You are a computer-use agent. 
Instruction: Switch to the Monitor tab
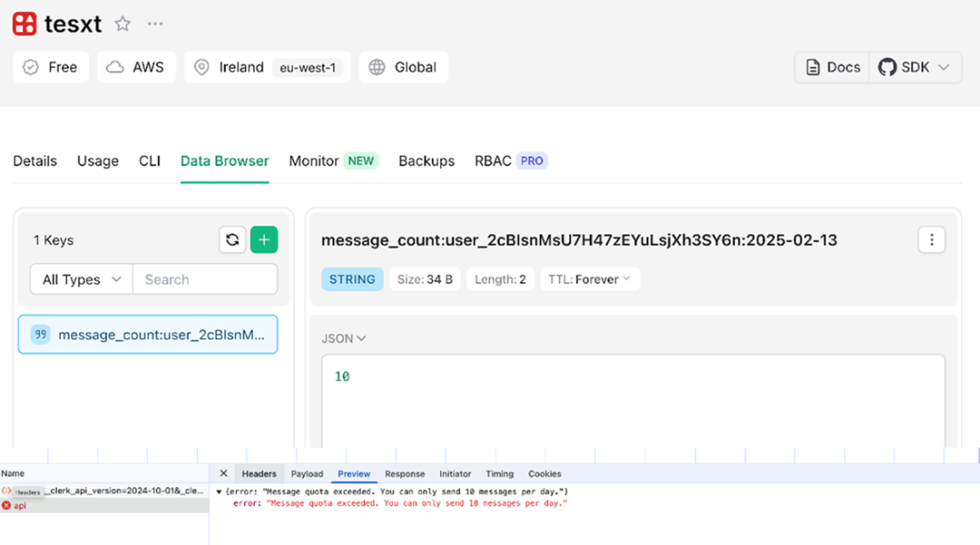(333, 161)
